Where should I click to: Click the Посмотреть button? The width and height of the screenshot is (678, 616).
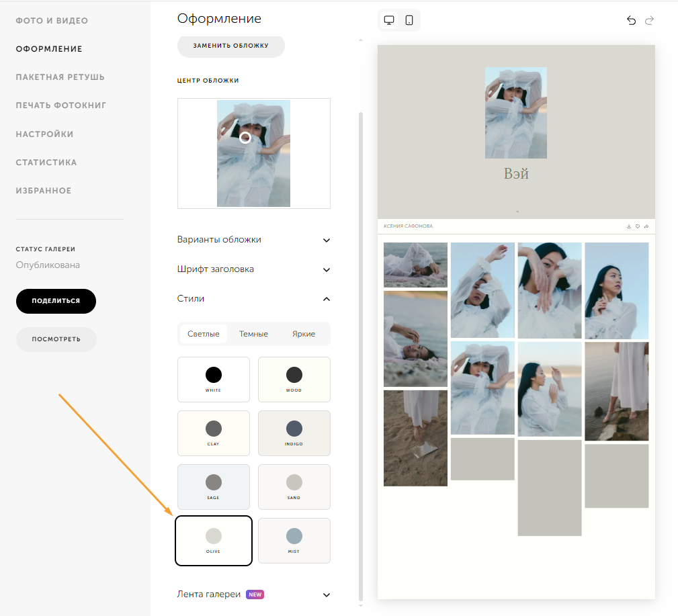tap(56, 339)
